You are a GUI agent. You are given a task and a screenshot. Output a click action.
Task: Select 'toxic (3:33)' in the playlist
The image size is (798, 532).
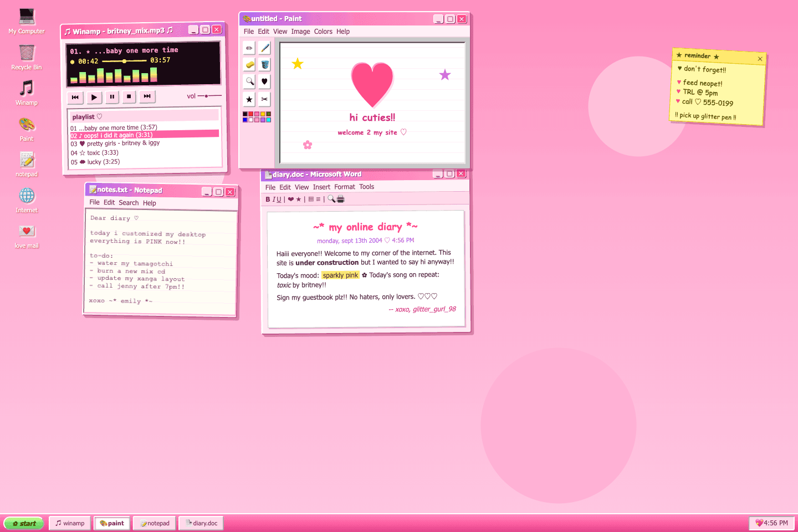coord(144,152)
